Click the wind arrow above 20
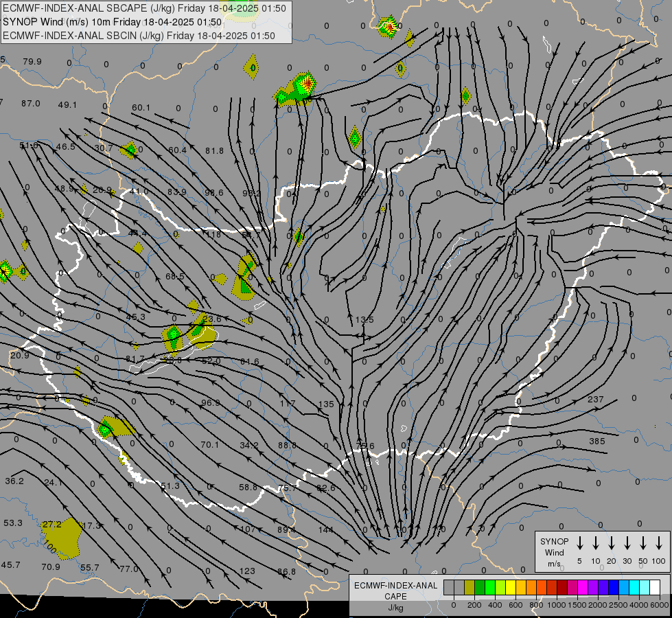 612,543
